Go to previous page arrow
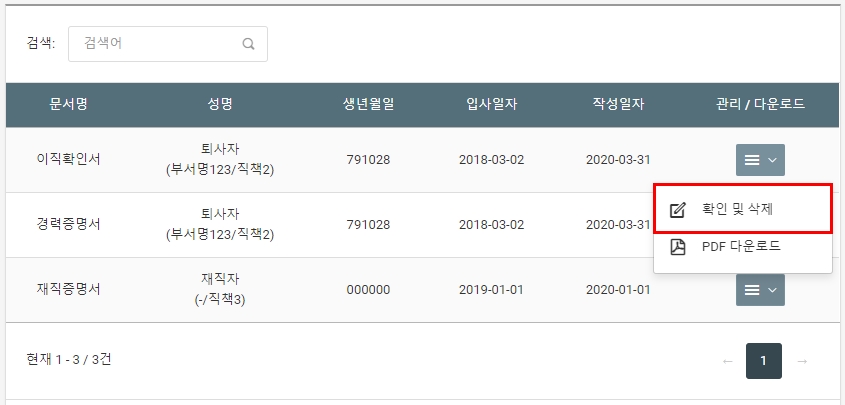This screenshot has height=405, width=845. [728, 361]
